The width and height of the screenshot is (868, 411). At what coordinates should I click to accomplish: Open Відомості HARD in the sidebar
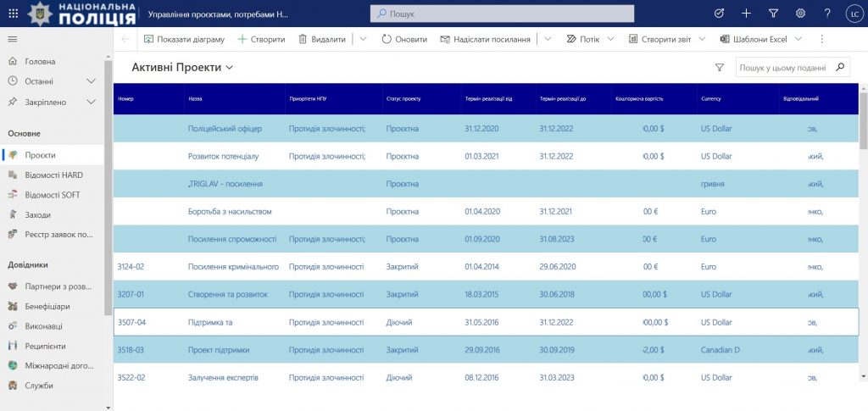[53, 175]
